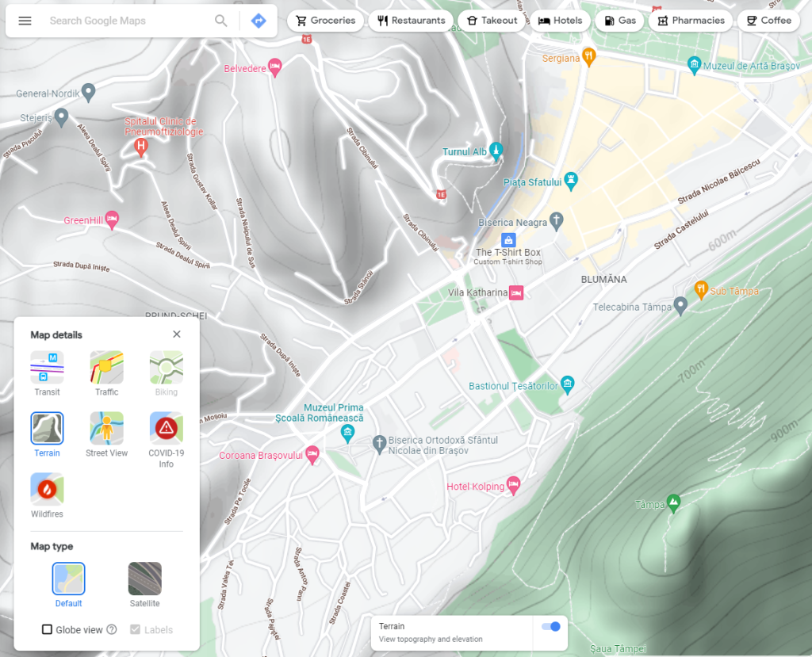Filter by Hotels category
This screenshot has height=657, width=812.
click(x=561, y=21)
